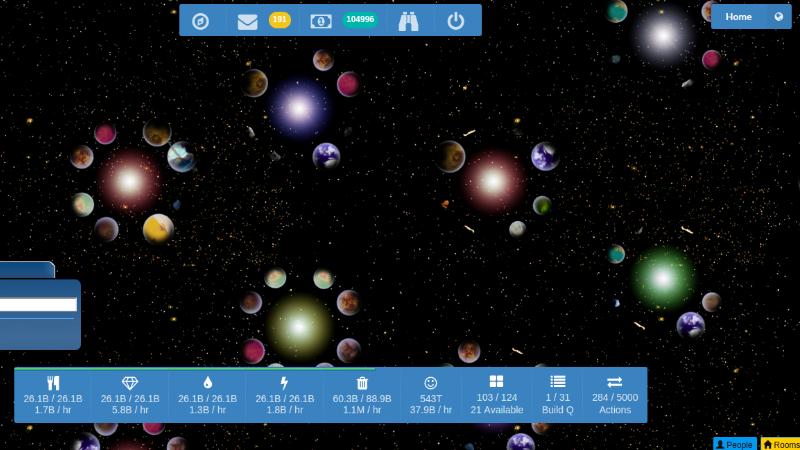Select the food resource panel
Image resolution: width=800 pixels, height=450 pixels.
pyautogui.click(x=53, y=396)
